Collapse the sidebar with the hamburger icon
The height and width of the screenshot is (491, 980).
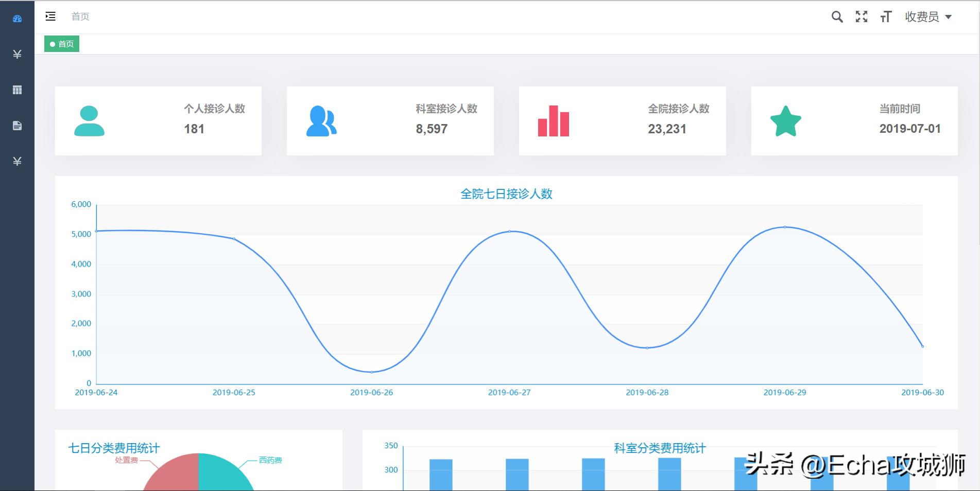click(50, 16)
